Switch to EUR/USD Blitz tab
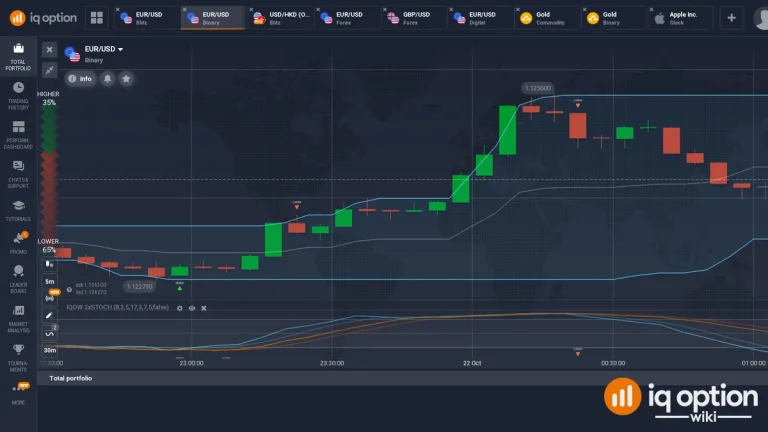This screenshot has width=768, height=432. point(147,18)
